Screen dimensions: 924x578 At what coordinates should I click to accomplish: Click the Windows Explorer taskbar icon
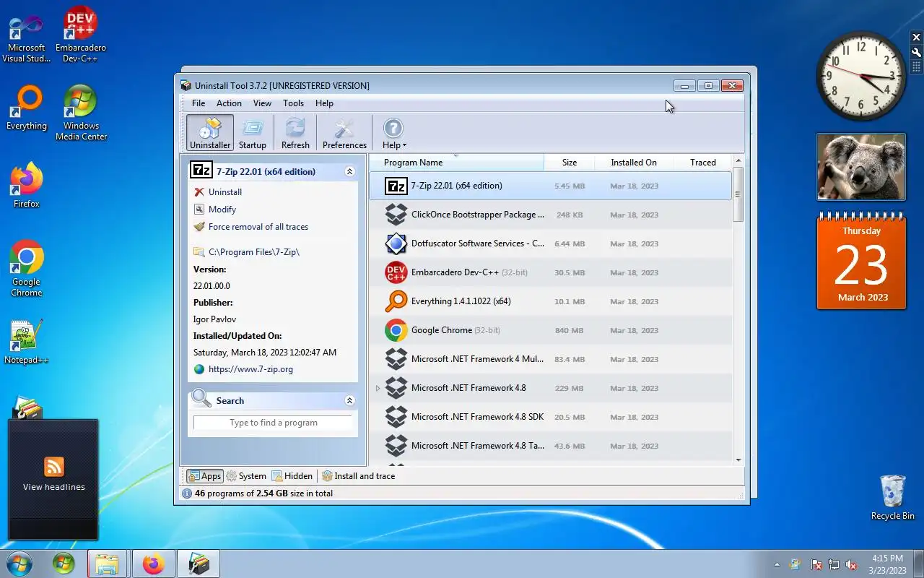click(x=107, y=564)
